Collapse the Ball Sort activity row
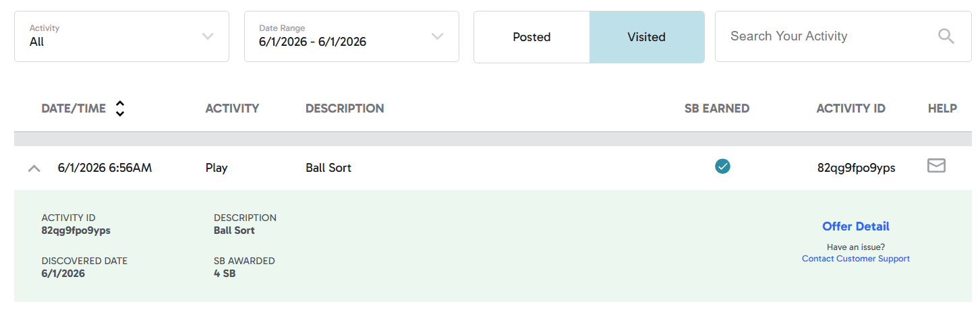The width and height of the screenshot is (980, 310). [34, 168]
